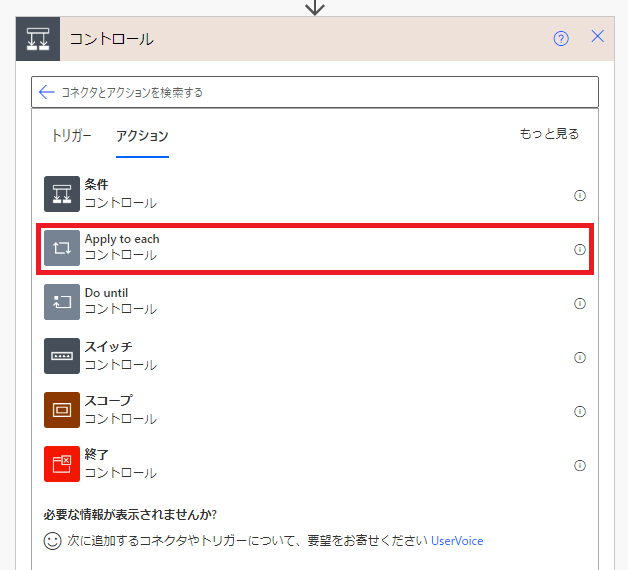Click the もっと見る link
This screenshot has width=628, height=570.
coord(549,134)
